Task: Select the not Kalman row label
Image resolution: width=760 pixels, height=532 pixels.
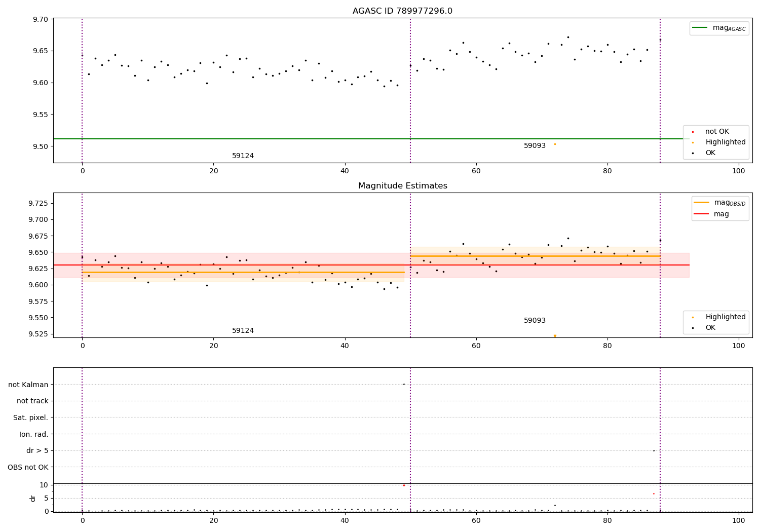Action: click(x=28, y=385)
